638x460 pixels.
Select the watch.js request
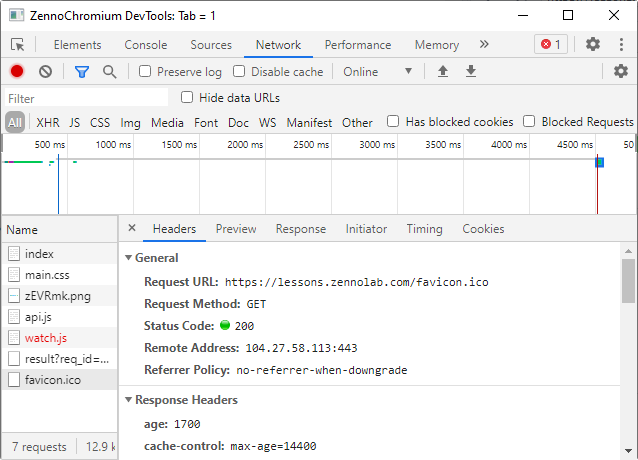coord(45,338)
